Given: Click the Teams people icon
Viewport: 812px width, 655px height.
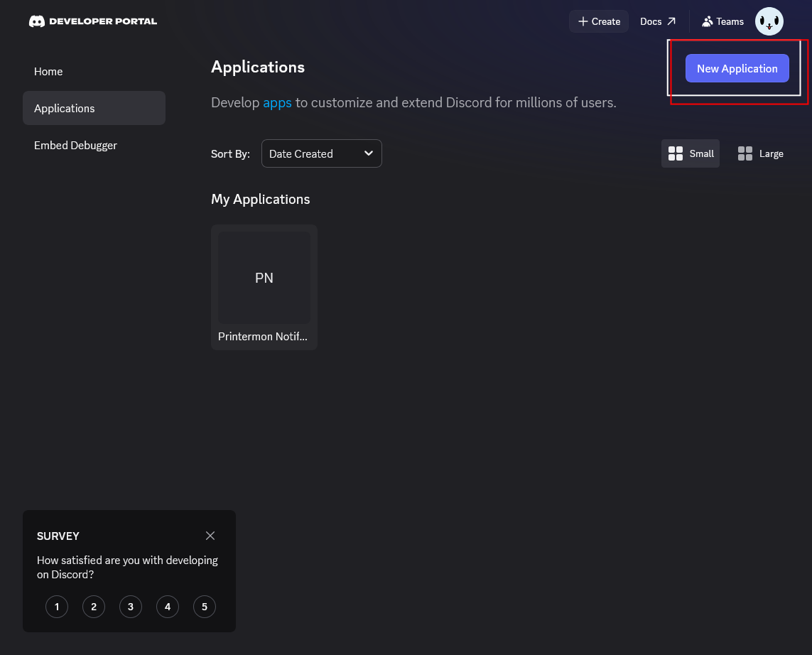Looking at the screenshot, I should coord(707,21).
